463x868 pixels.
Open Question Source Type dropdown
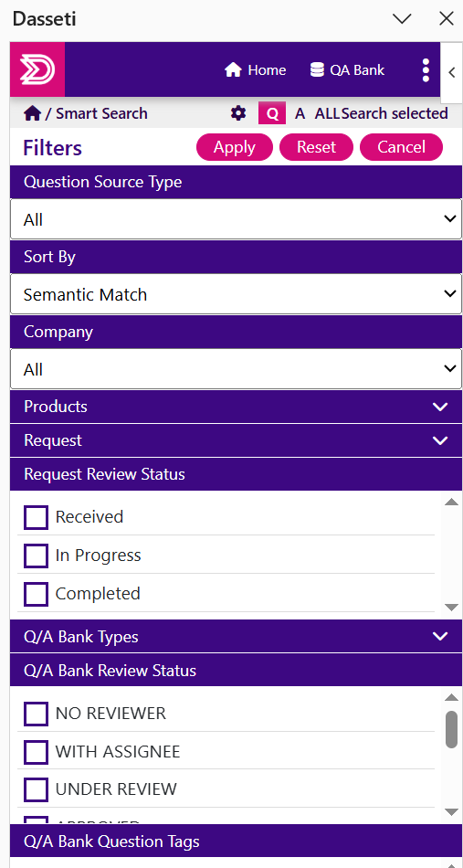[x=237, y=219]
